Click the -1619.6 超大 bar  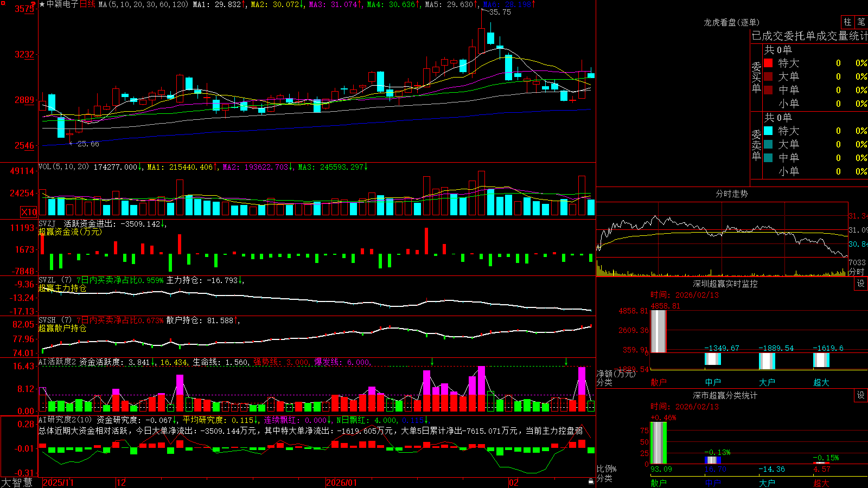[x=821, y=360]
